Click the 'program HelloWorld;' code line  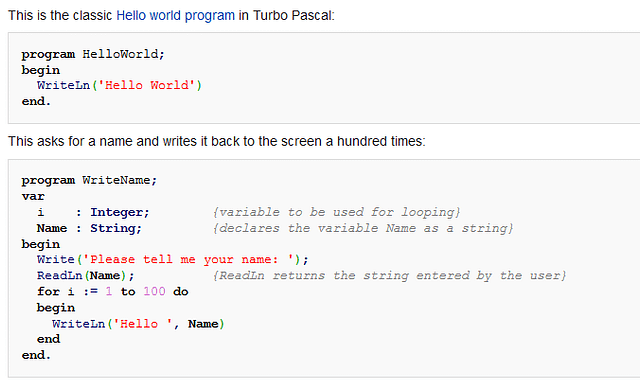point(93,54)
